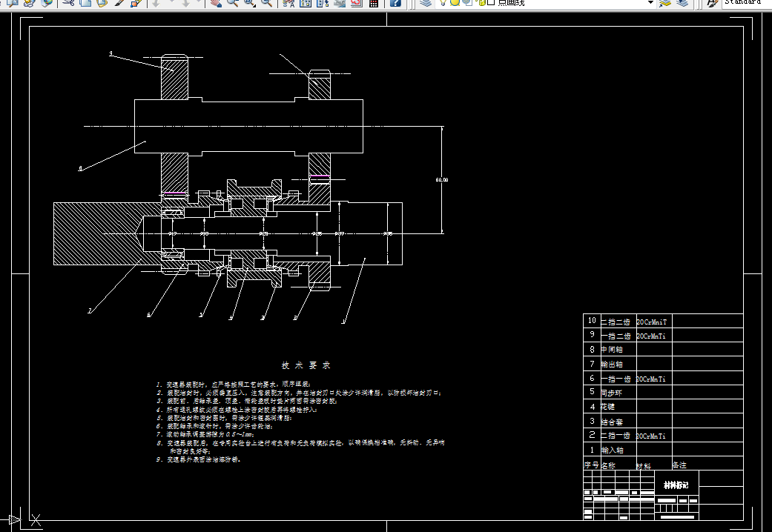Click the Undo arrow icon

click(156, 4)
